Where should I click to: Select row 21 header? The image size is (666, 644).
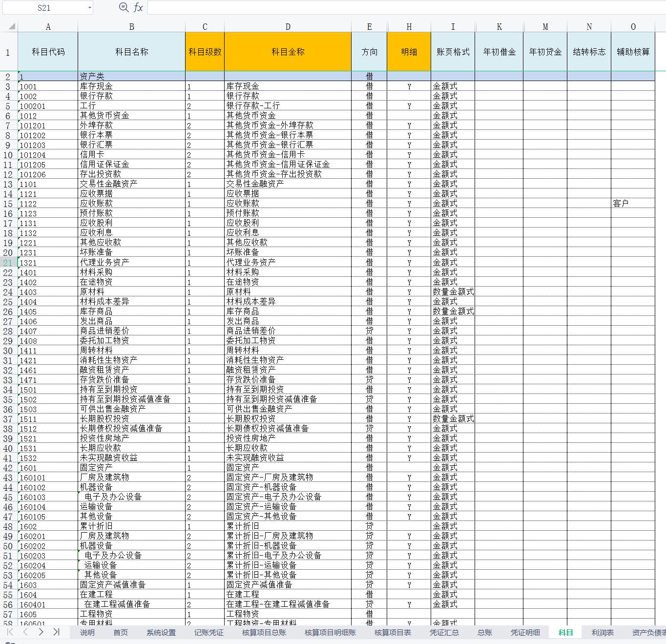(x=9, y=263)
